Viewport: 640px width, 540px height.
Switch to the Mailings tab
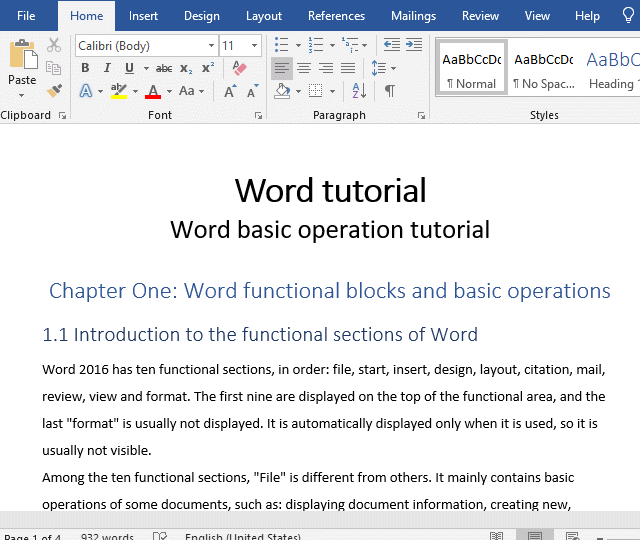click(x=413, y=16)
